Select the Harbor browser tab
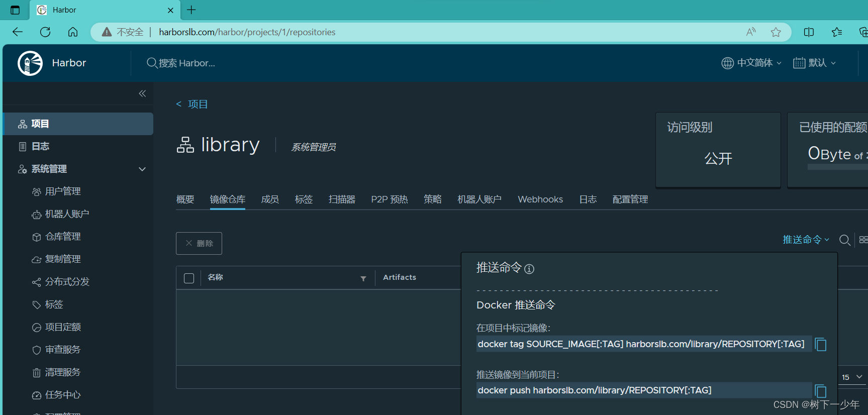The width and height of the screenshot is (868, 415). point(106,10)
